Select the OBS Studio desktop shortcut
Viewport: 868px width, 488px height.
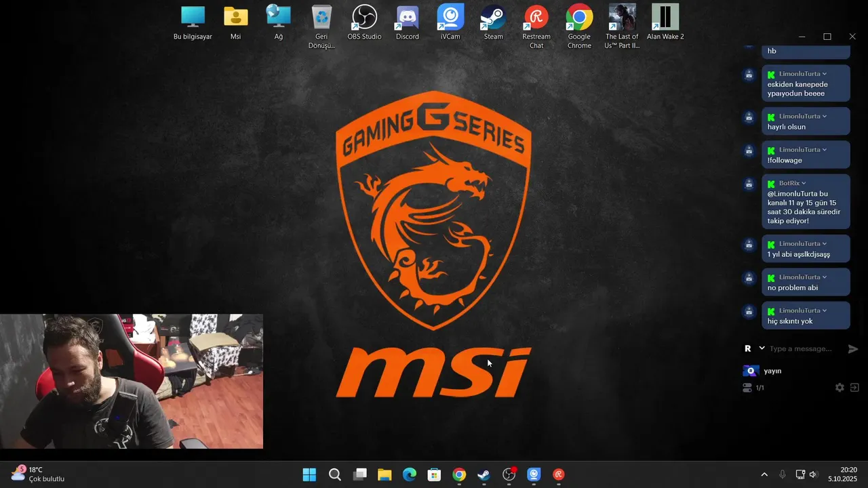(364, 23)
